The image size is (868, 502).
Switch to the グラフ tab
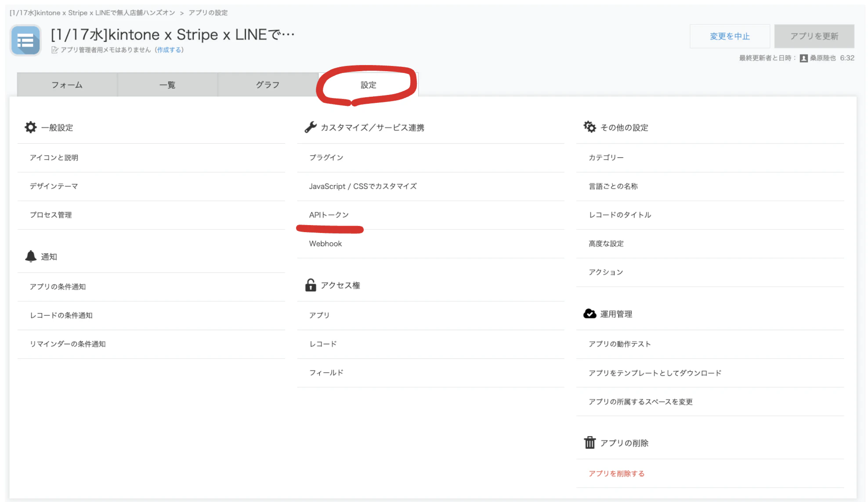(x=268, y=85)
